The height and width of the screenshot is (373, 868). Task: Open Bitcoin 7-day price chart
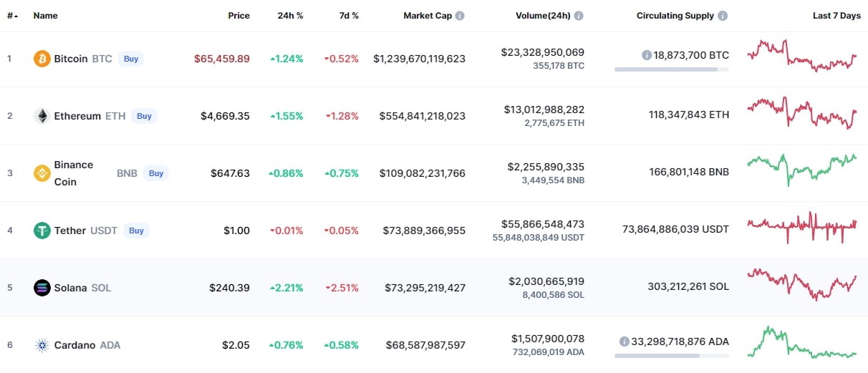(x=802, y=56)
